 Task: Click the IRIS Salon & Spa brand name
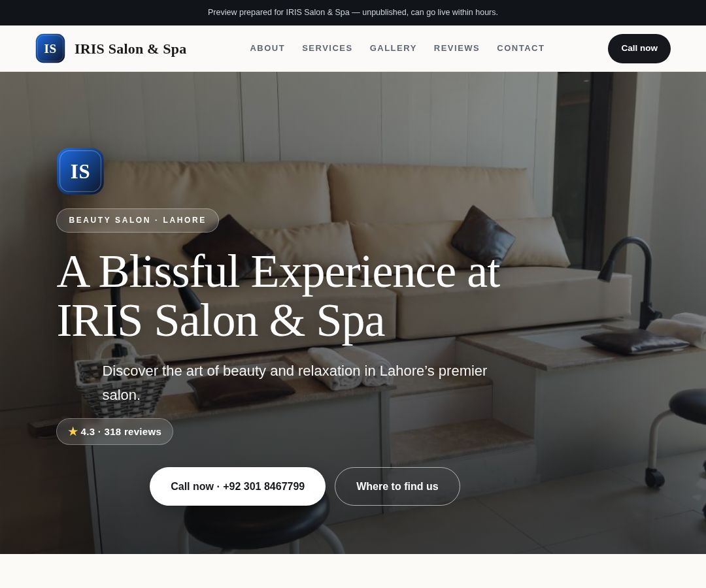(x=130, y=48)
